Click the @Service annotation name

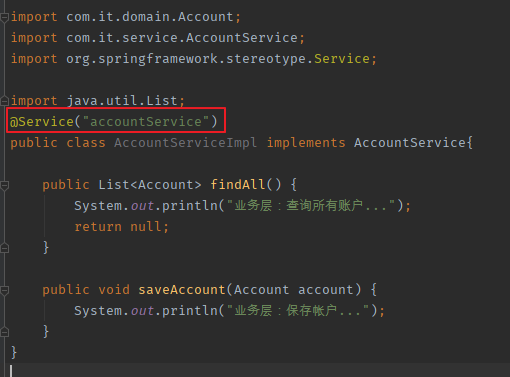[42, 122]
